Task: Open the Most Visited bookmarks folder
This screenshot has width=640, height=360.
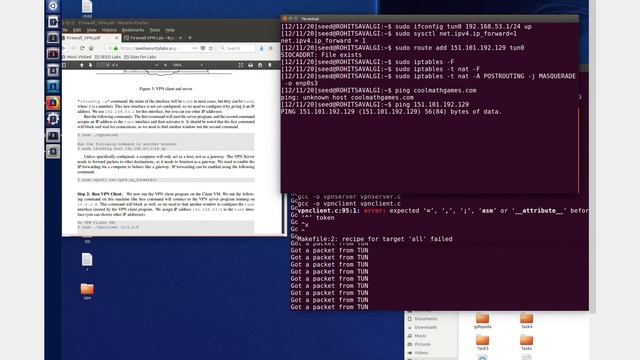Action: pyautogui.click(x=76, y=57)
